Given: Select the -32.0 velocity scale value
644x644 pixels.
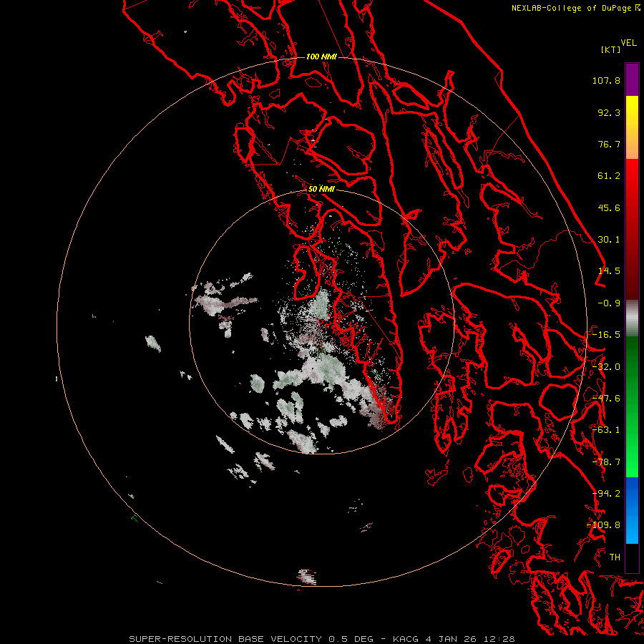Looking at the screenshot, I should coord(606,367).
